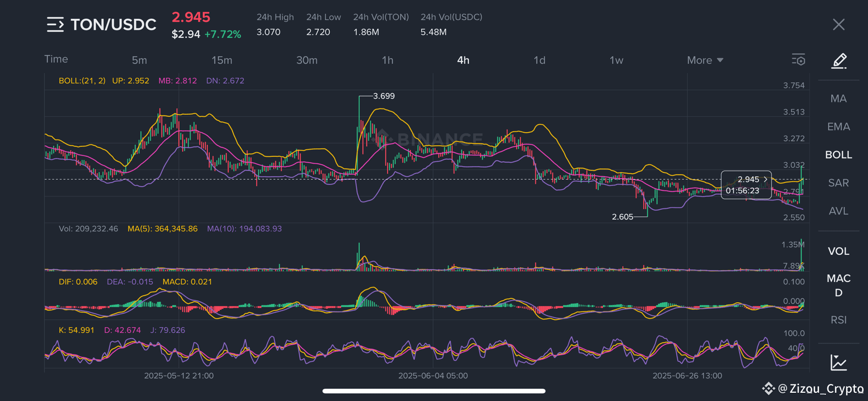Click the K: 54.991 label
The height and width of the screenshot is (401, 868).
click(77, 330)
